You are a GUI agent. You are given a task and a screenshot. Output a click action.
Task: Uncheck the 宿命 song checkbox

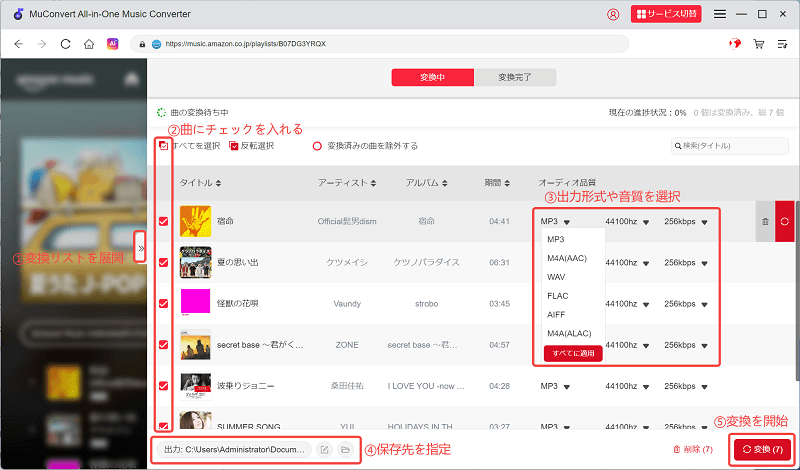(x=163, y=221)
